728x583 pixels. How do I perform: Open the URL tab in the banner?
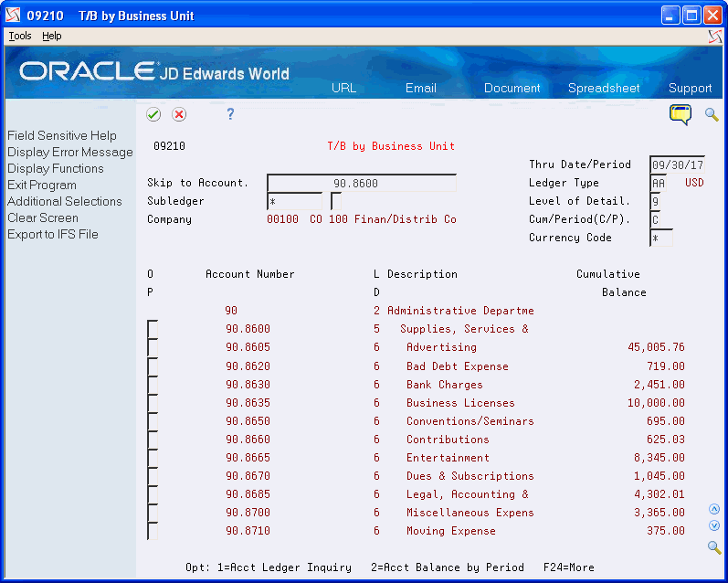tap(343, 88)
